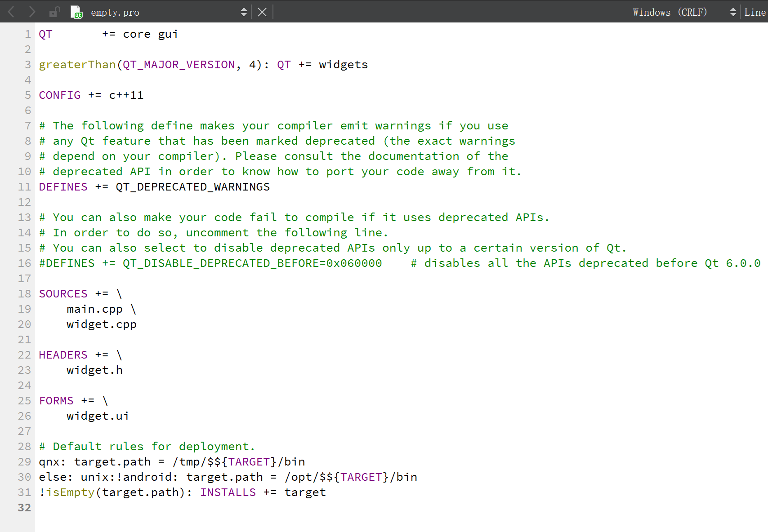Toggle the file lock icon
This screenshot has width=768, height=532.
click(54, 12)
